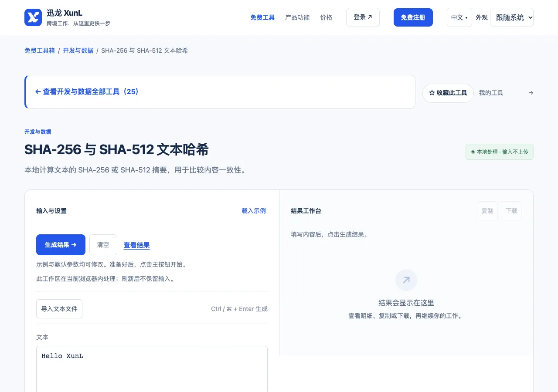Click the 结果会显示在这里 text
Image resolution: width=558 pixels, height=392 pixels.
coord(406,303)
